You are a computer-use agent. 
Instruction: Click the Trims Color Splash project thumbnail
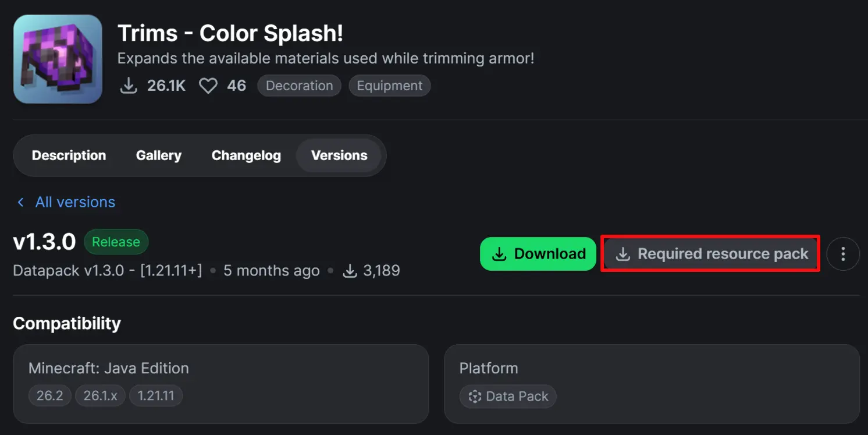tap(58, 59)
